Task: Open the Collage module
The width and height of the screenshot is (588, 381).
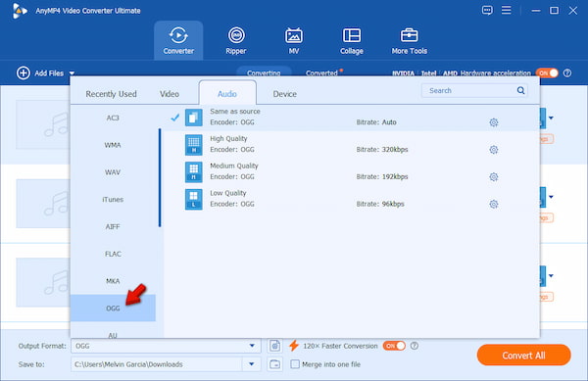Action: 352,40
